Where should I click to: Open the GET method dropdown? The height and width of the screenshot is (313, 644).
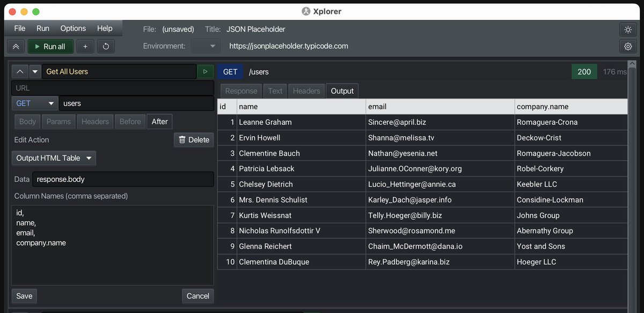pos(35,103)
